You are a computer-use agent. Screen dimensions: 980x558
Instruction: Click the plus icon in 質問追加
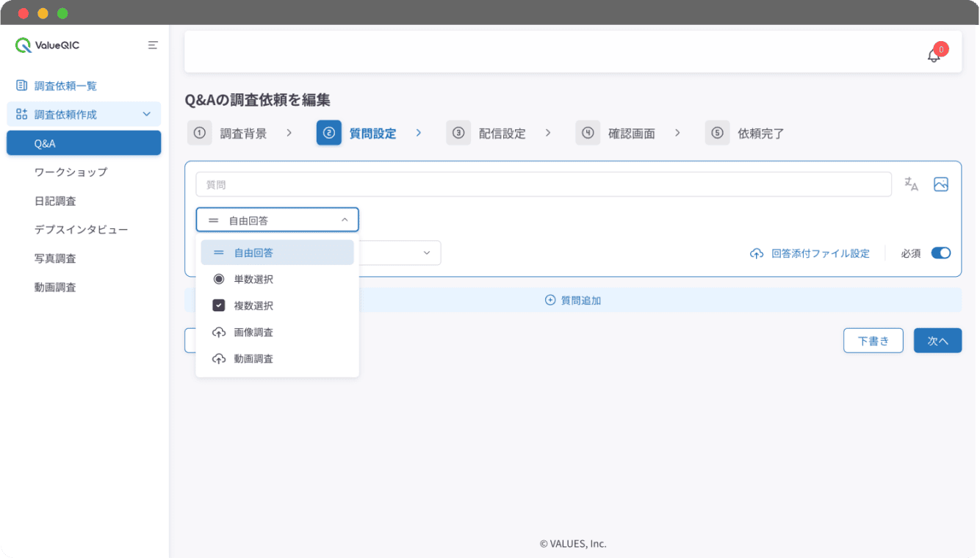coord(550,300)
